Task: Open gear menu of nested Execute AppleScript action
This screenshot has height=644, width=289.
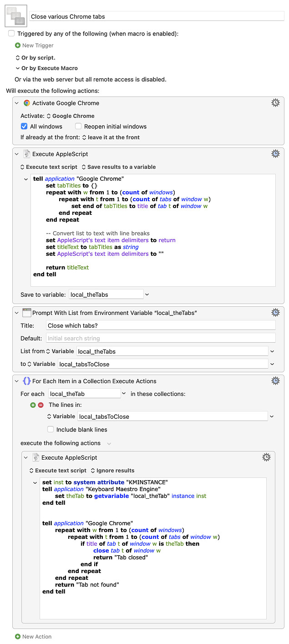Action: tap(266, 457)
